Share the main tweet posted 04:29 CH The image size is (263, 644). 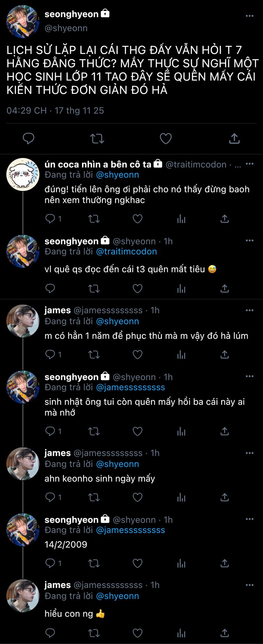(234, 139)
